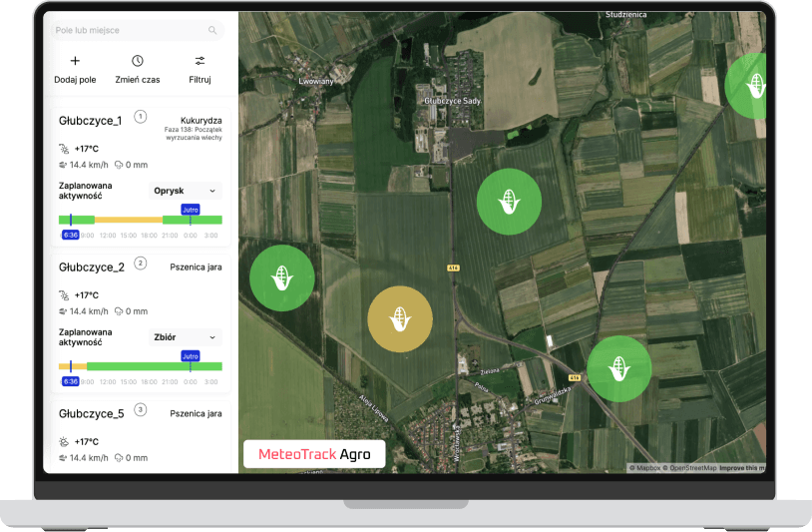Click the partially visible corn marker at map edge
Screen dimensions: 812x532
click(x=746, y=86)
